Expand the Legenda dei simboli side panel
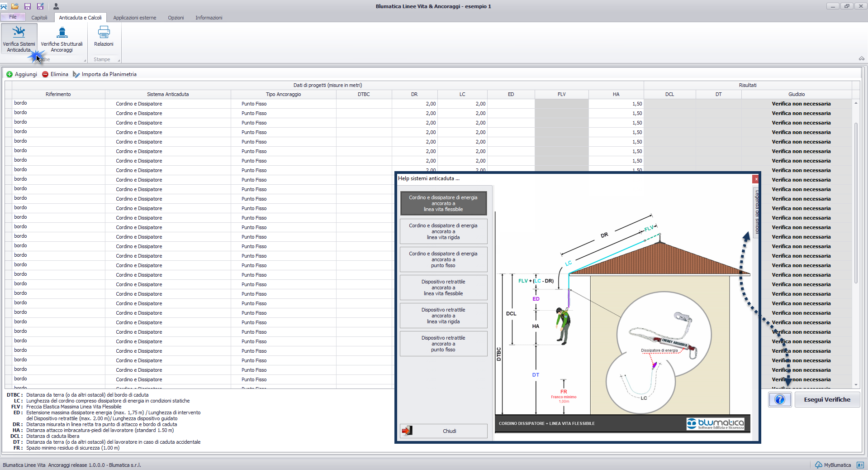Image resolution: width=868 pixels, height=470 pixels. 756,211
